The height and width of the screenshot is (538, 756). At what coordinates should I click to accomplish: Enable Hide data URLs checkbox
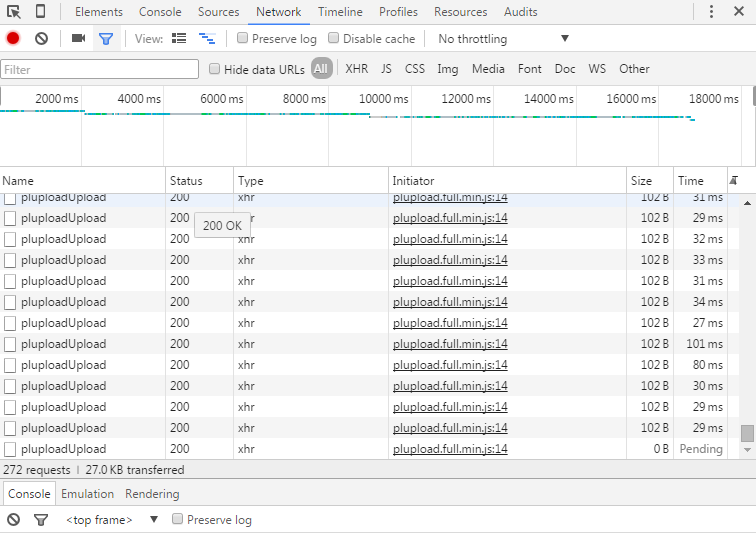(215, 69)
